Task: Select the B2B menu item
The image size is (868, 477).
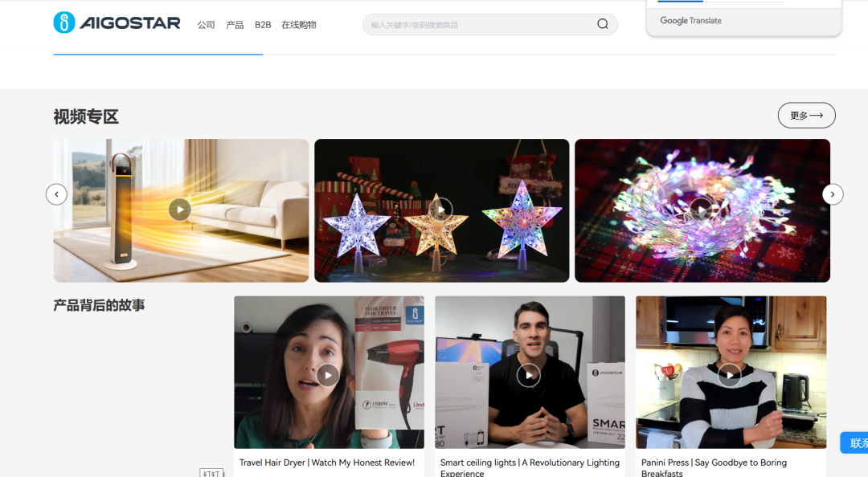Action: (263, 25)
